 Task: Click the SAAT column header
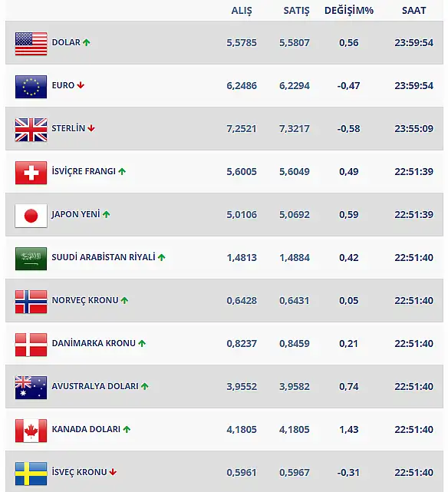tap(413, 11)
